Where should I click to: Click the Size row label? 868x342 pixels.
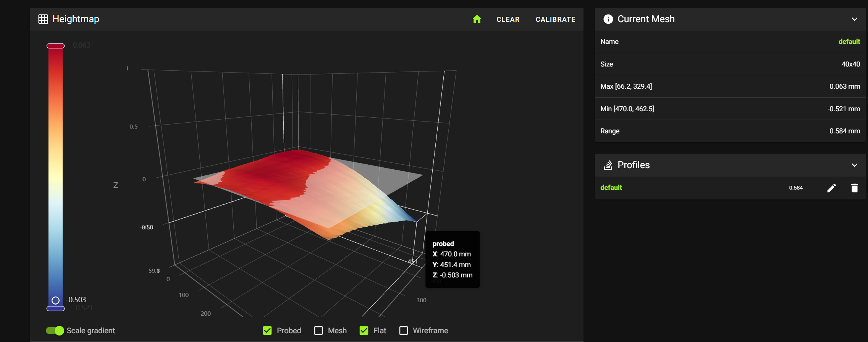pos(607,64)
